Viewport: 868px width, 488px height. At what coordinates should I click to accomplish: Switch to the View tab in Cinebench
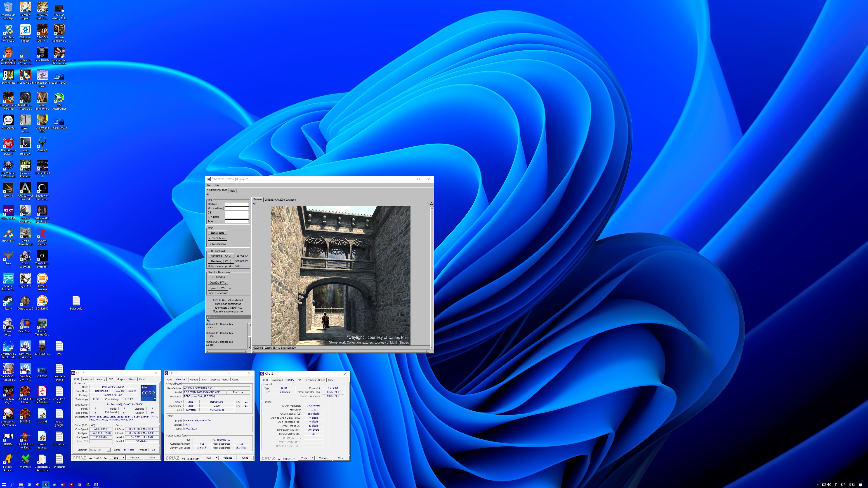point(233,191)
